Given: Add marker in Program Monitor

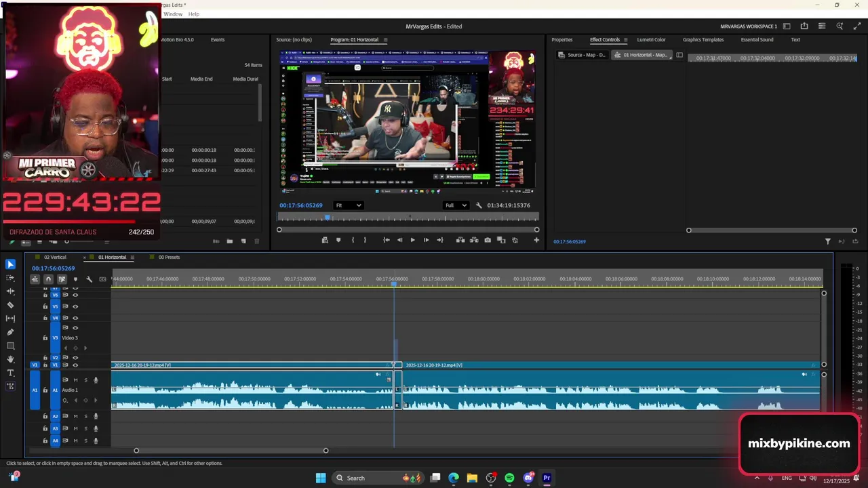Looking at the screenshot, I should tap(338, 240).
